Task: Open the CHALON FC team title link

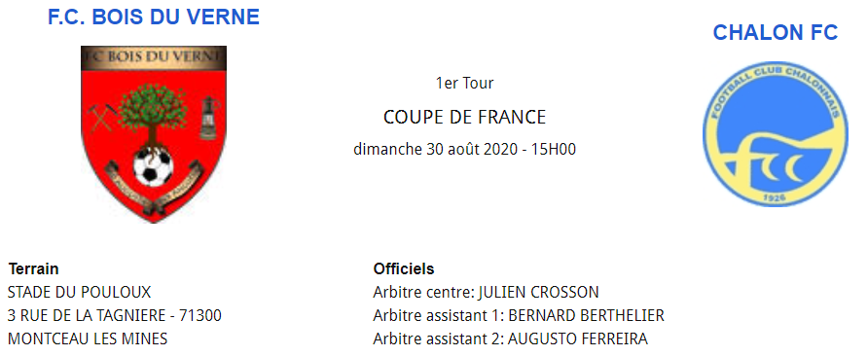Action: 775,33
